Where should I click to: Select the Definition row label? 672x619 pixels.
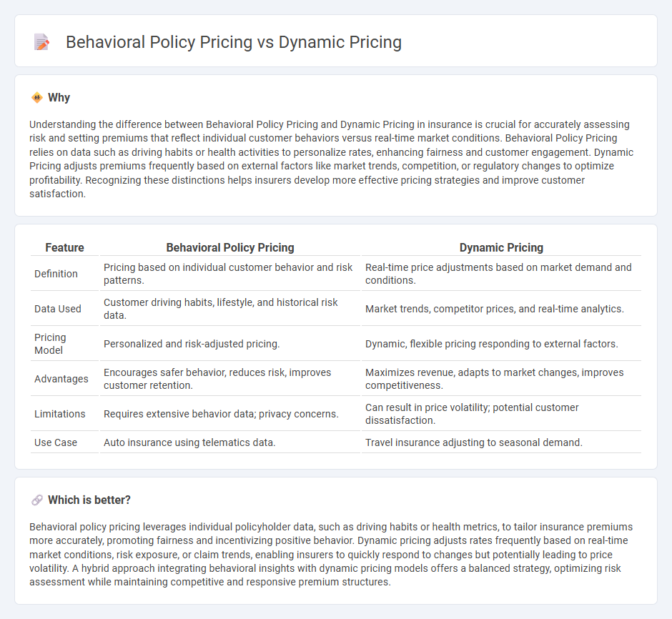click(56, 274)
